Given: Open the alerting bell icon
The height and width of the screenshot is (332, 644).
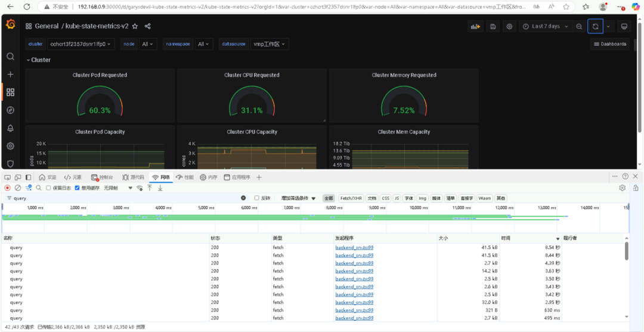Looking at the screenshot, I should [x=11, y=128].
